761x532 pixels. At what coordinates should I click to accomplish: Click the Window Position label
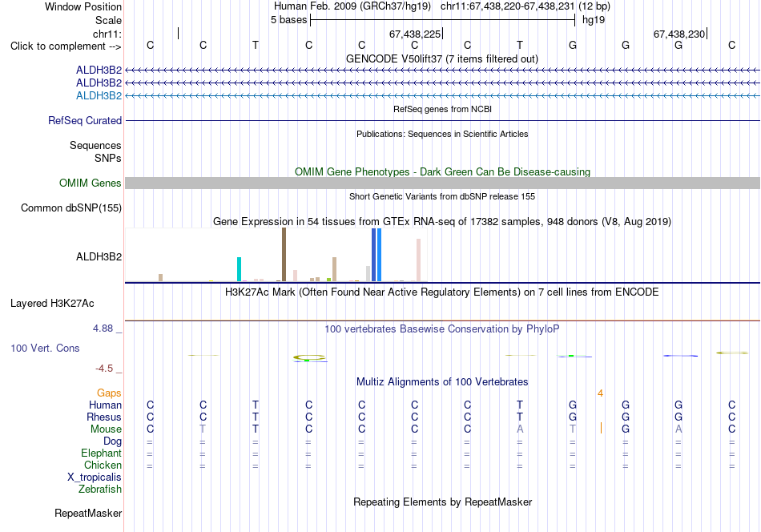(x=83, y=6)
